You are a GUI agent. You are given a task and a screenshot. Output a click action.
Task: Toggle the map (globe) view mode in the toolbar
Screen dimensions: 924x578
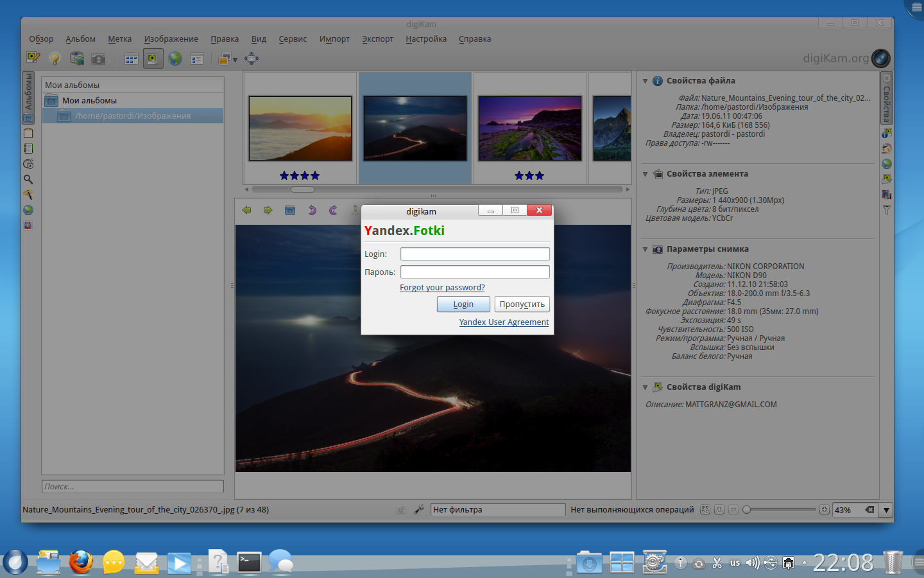pos(175,58)
